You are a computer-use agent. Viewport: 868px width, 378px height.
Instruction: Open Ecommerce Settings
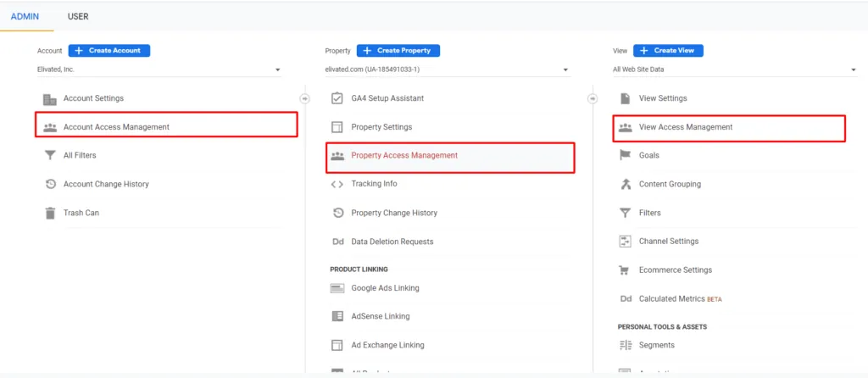(676, 270)
